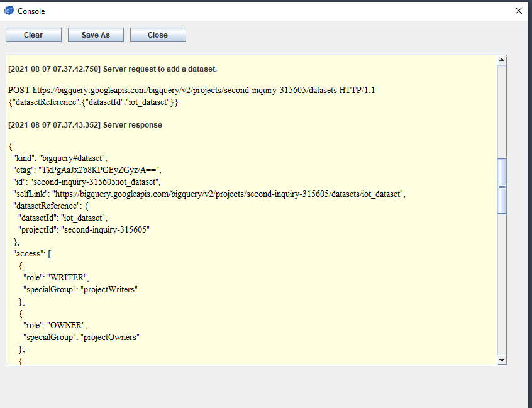The image size is (532, 408).
Task: Click the vertical scrollbar thumb
Action: tap(502, 186)
